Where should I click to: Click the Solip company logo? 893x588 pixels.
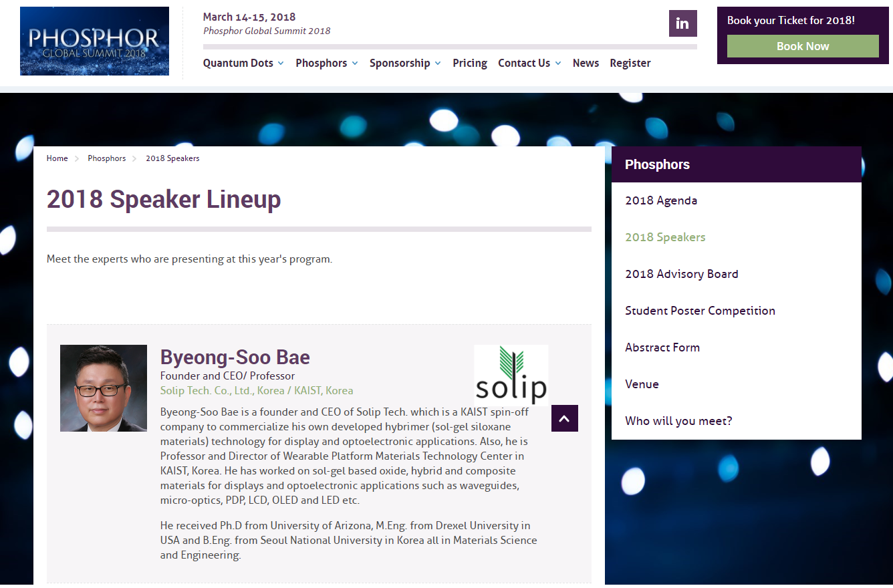pos(511,375)
